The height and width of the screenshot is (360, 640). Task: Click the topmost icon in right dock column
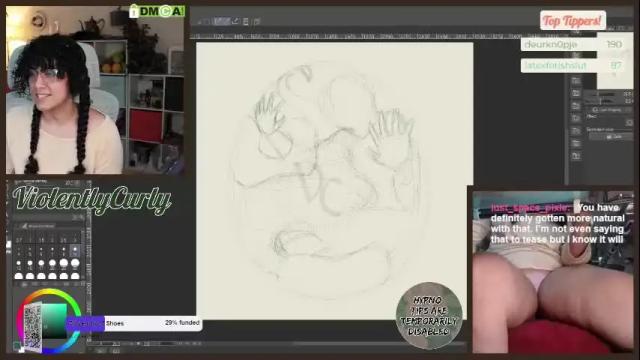click(x=576, y=80)
